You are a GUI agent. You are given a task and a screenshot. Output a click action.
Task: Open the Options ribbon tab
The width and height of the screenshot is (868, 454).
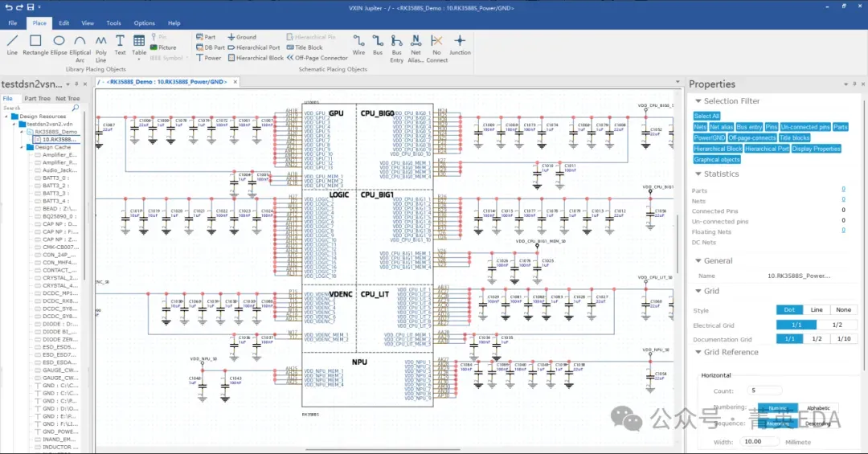(x=145, y=23)
